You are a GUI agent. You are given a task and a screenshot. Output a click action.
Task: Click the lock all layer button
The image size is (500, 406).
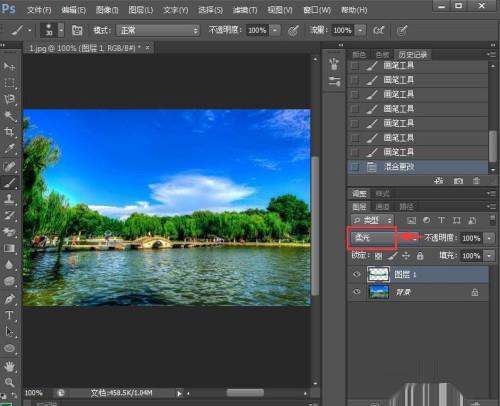pos(420,256)
